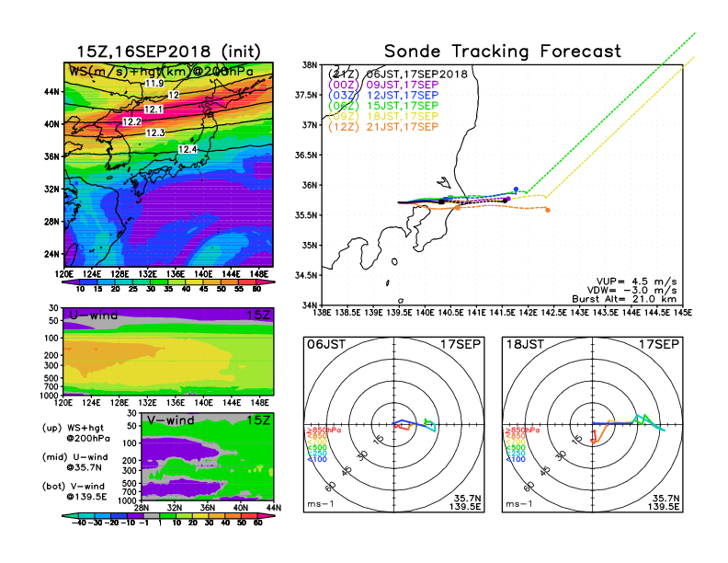This screenshot has width=728, height=563.
Task: Pick the gray -1 to 1 swatch in U/V colorbar
Action: pos(151,515)
